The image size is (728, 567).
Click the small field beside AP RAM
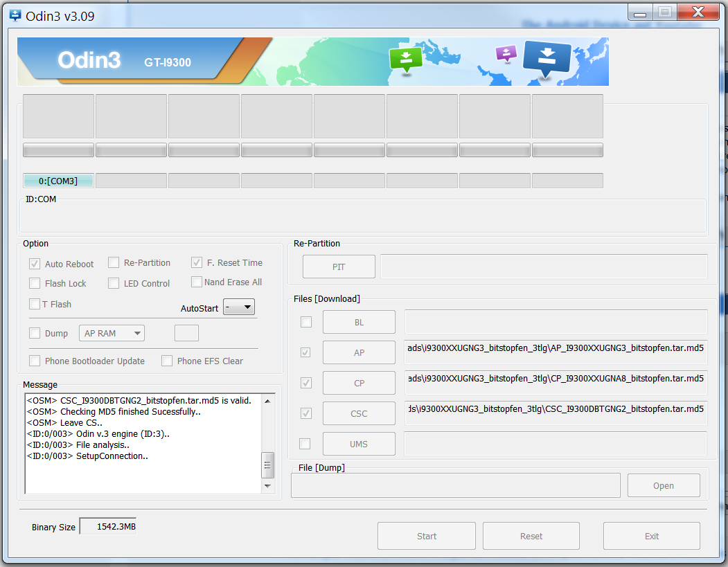click(x=186, y=333)
